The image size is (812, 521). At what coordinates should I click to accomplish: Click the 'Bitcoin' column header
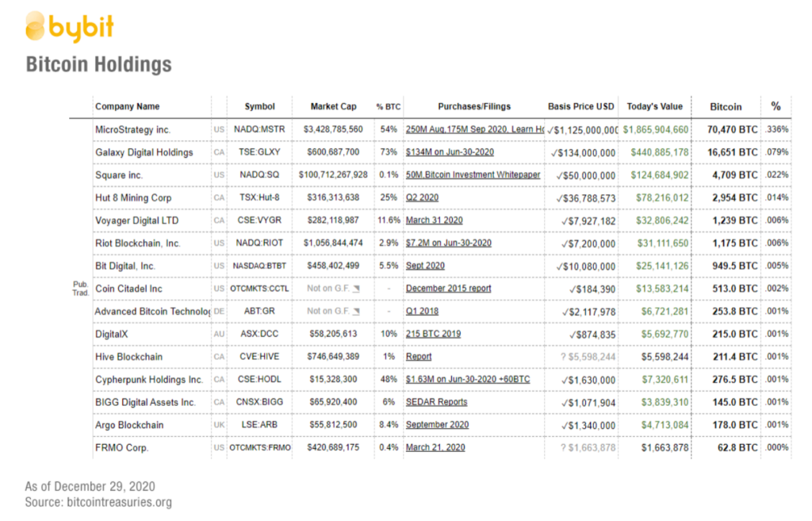point(726,107)
